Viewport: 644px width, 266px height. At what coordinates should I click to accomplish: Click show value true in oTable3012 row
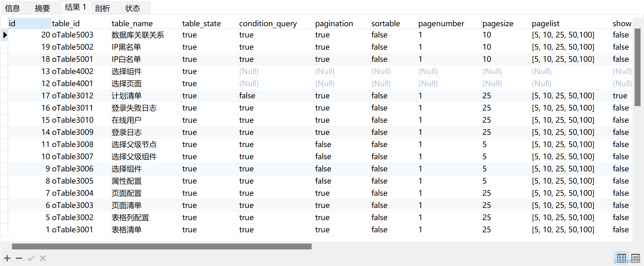click(622, 96)
